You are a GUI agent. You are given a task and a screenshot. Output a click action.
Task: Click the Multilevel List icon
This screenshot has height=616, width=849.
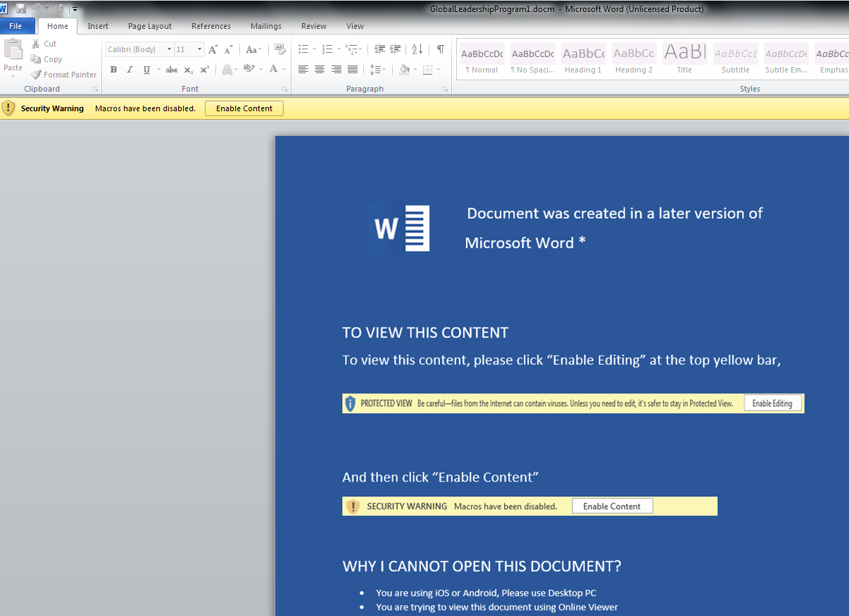(x=351, y=49)
